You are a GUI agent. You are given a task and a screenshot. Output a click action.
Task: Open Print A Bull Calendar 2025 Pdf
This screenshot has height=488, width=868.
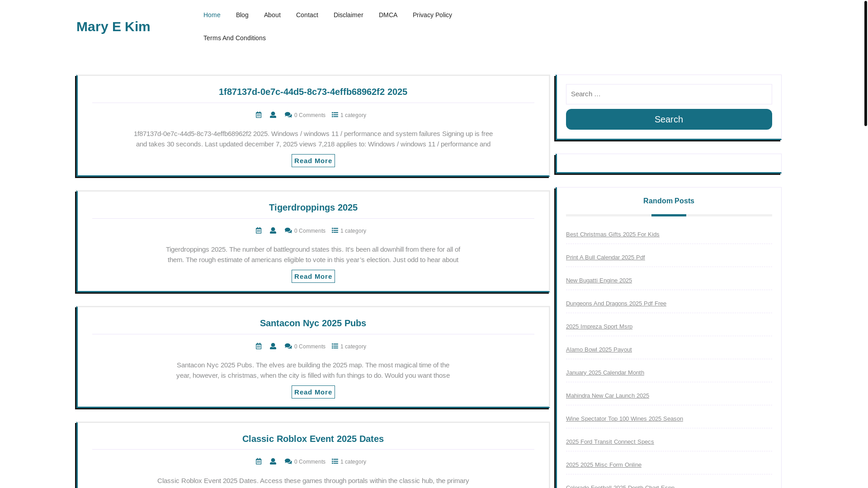605,258
